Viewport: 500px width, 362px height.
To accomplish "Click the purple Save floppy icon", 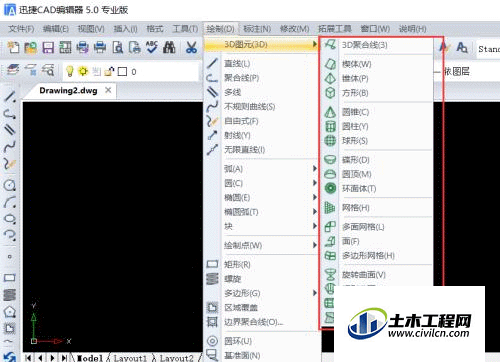I will click(x=48, y=47).
